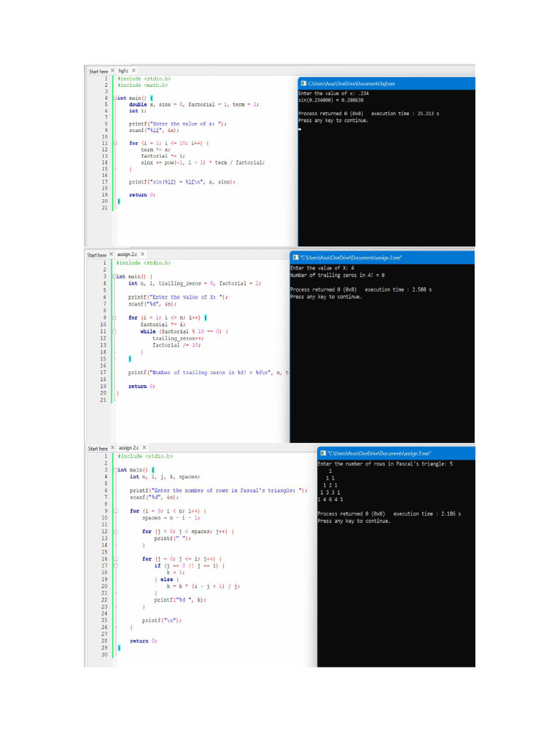Collapse the 'for (j = 0; j <= i' fold

click(x=116, y=559)
